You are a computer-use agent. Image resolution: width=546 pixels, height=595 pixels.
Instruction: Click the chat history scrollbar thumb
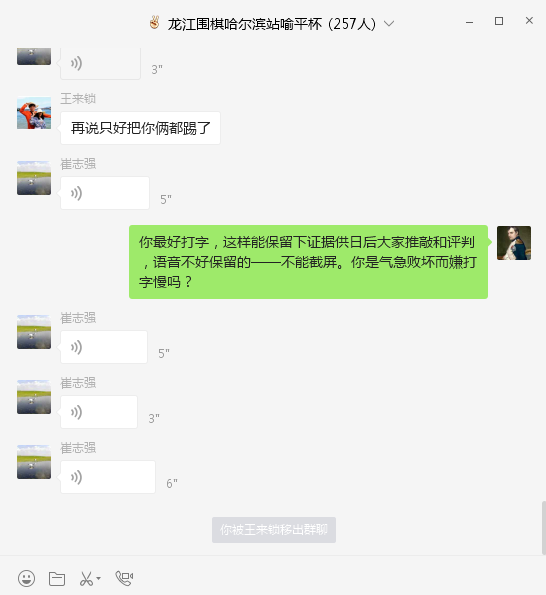pos(543,528)
